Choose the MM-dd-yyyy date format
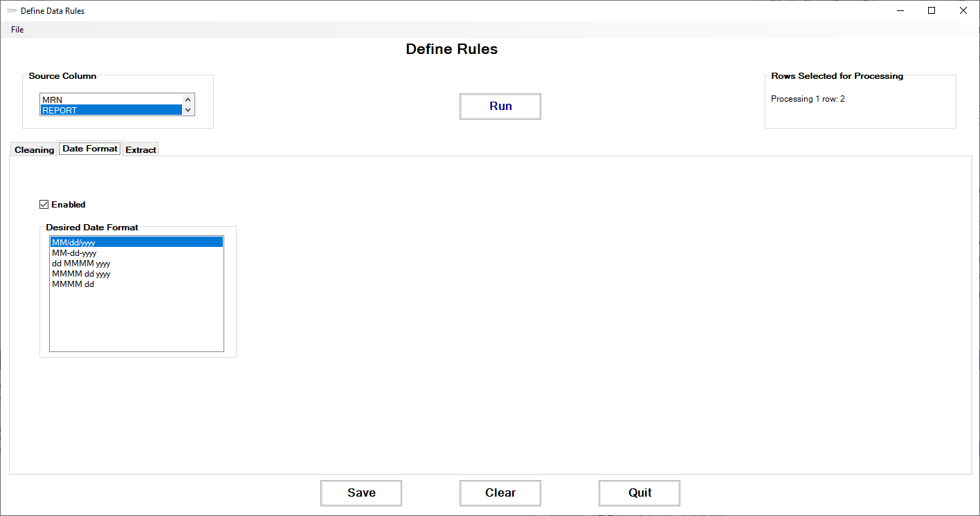This screenshot has width=980, height=516. click(x=136, y=253)
